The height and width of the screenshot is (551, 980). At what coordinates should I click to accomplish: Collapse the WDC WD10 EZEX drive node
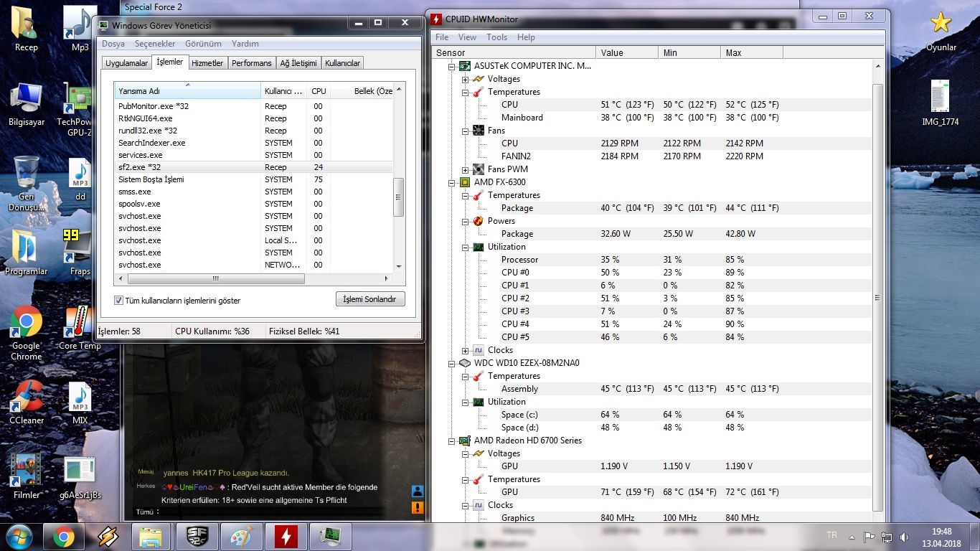coord(452,363)
